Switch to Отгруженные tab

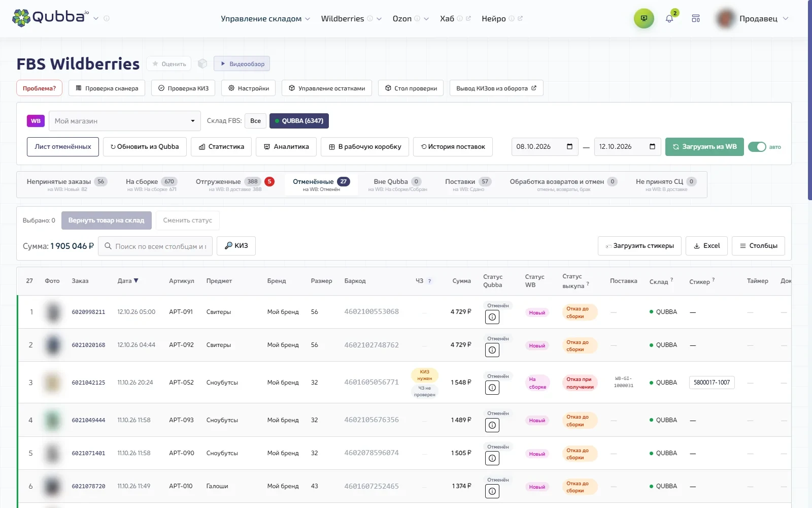235,185
